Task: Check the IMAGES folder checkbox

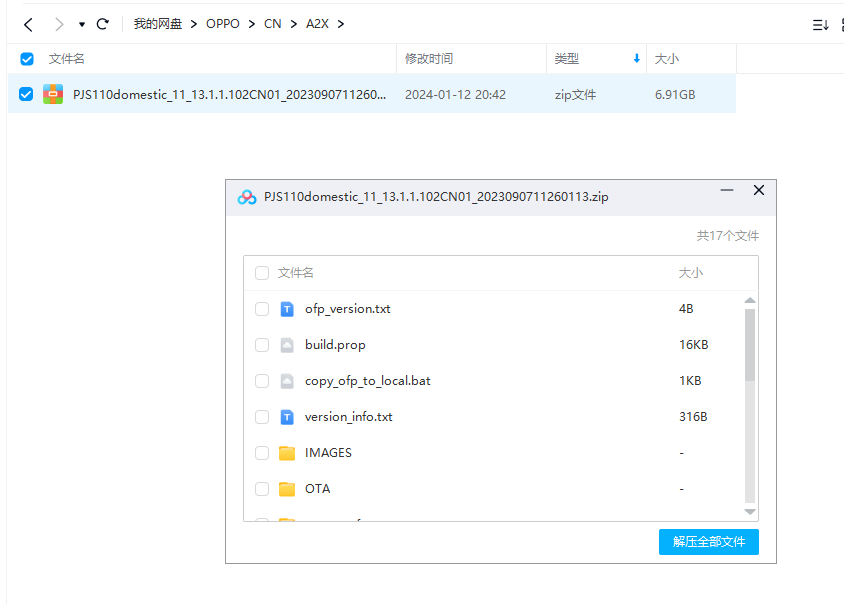Action: point(262,453)
